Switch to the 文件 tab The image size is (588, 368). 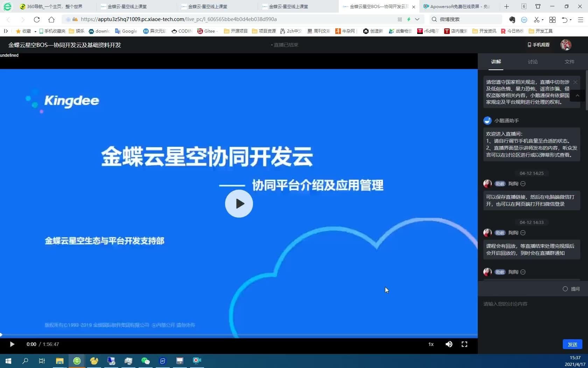[569, 62]
